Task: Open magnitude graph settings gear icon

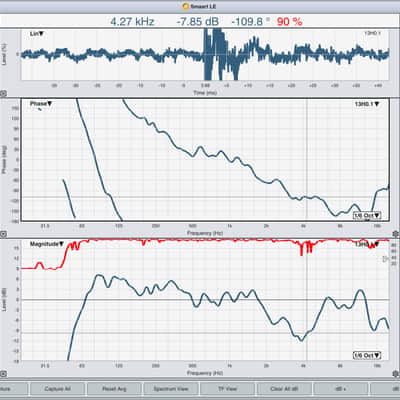Action: click(x=396, y=374)
